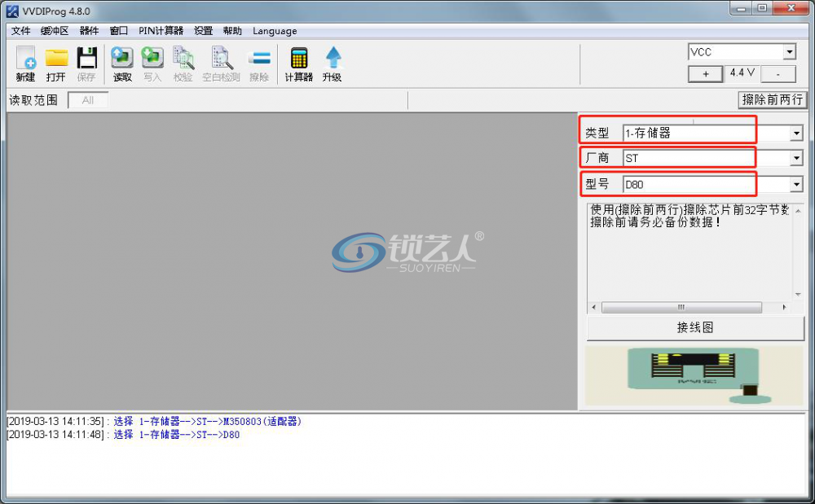Click the 接线图 wiring diagram button
Viewport: 815px width, 504px height.
(x=695, y=327)
